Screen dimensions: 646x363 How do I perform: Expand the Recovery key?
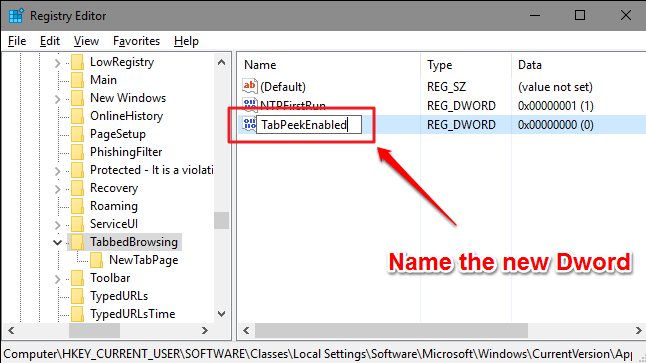click(57, 189)
